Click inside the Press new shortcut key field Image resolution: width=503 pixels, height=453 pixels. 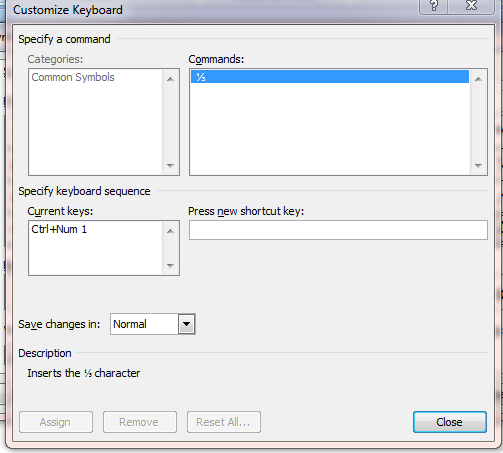pos(338,230)
